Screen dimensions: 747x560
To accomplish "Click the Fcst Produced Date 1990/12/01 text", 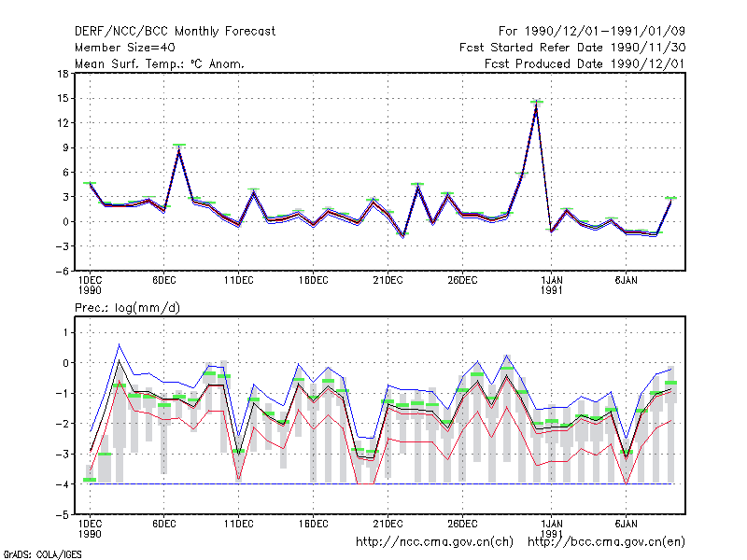I will (x=585, y=63).
